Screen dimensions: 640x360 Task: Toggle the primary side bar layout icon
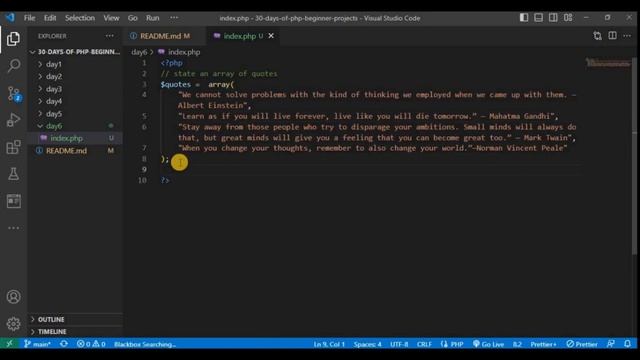[x=524, y=18]
